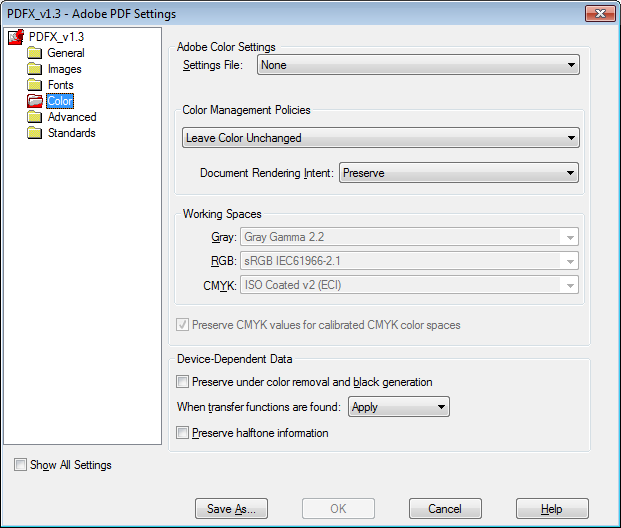Open the General settings category
This screenshot has width=621, height=528.
(x=66, y=53)
